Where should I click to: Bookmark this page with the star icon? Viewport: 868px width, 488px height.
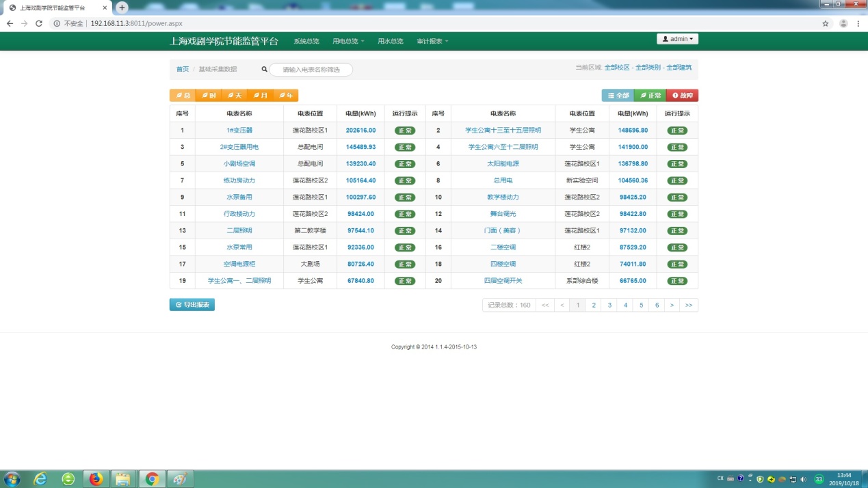click(x=826, y=23)
